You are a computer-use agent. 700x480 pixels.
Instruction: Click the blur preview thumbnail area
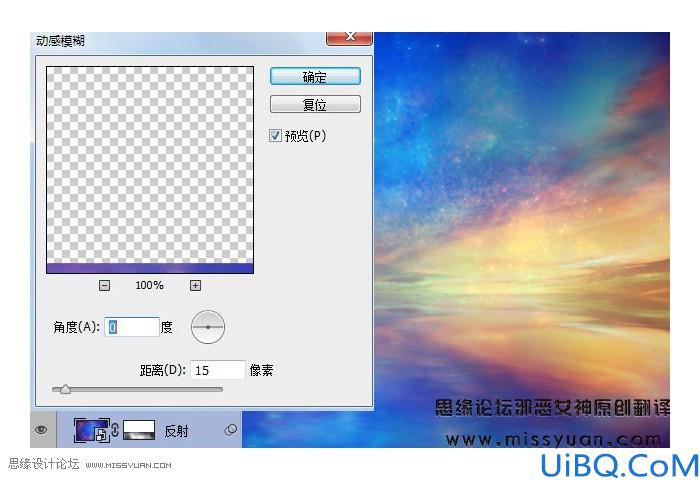point(150,170)
